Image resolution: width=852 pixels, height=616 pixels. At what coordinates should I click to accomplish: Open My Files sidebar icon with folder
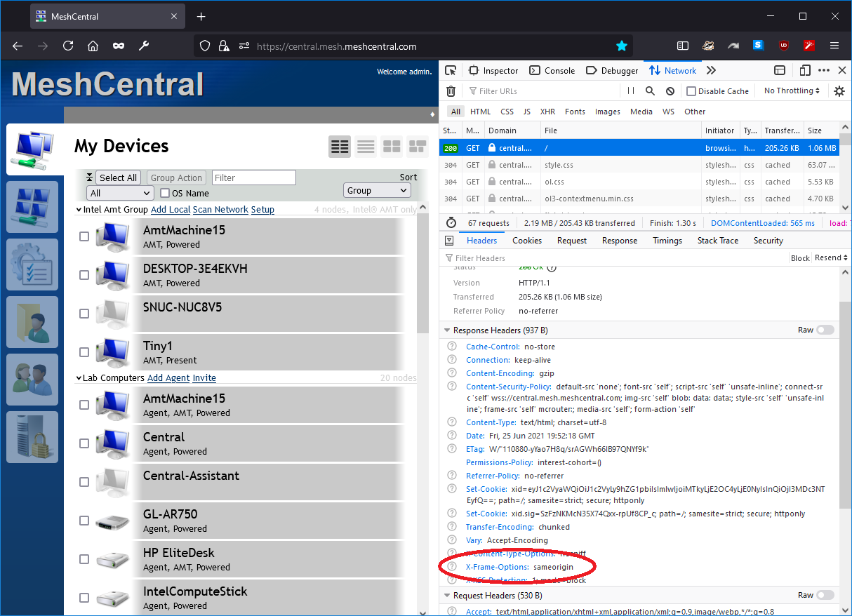click(x=32, y=322)
